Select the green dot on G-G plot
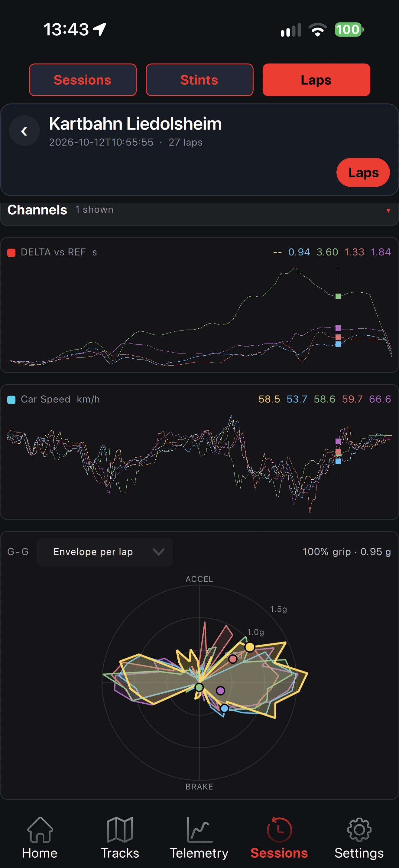 coord(199,687)
